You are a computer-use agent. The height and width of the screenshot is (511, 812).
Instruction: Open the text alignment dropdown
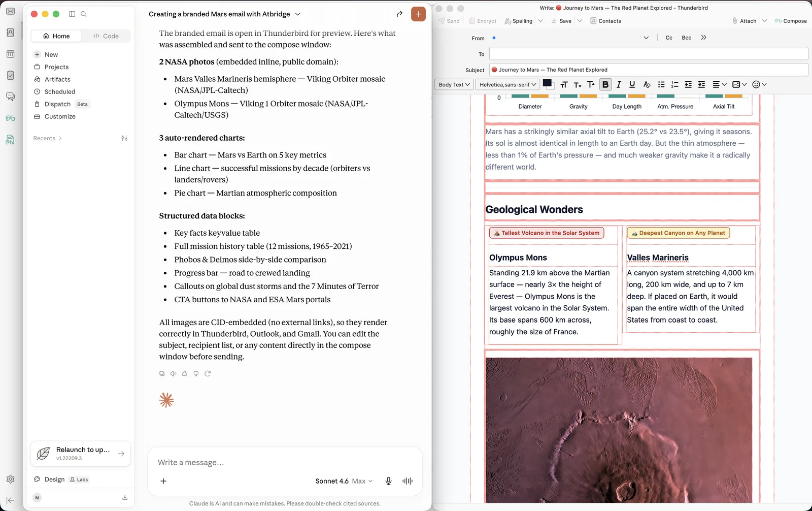(720, 85)
